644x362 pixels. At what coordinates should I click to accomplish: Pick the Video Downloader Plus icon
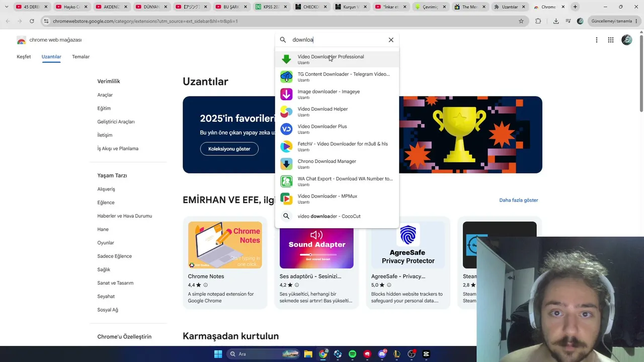(x=286, y=129)
